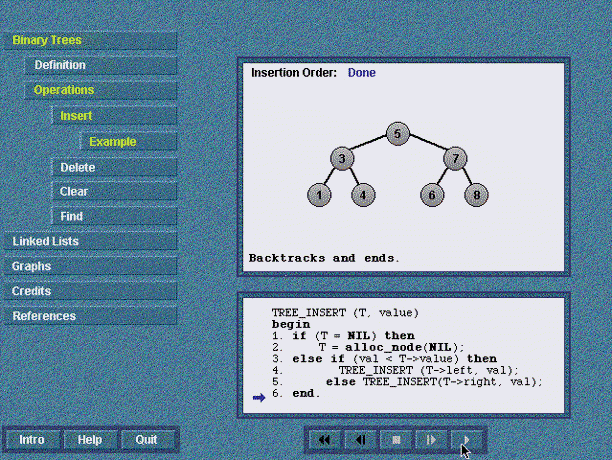Screen dimensions: 612x460
Task: Click code line 1 'if (T = NIL) then'
Action: click(343, 336)
